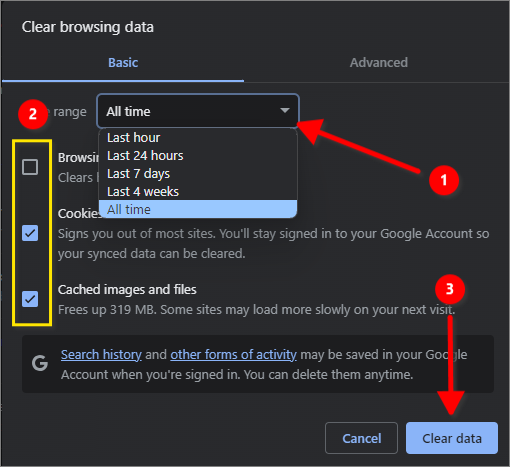Switch to the Advanced tab
Viewport: 510px width, 467px height.
pyautogui.click(x=378, y=63)
